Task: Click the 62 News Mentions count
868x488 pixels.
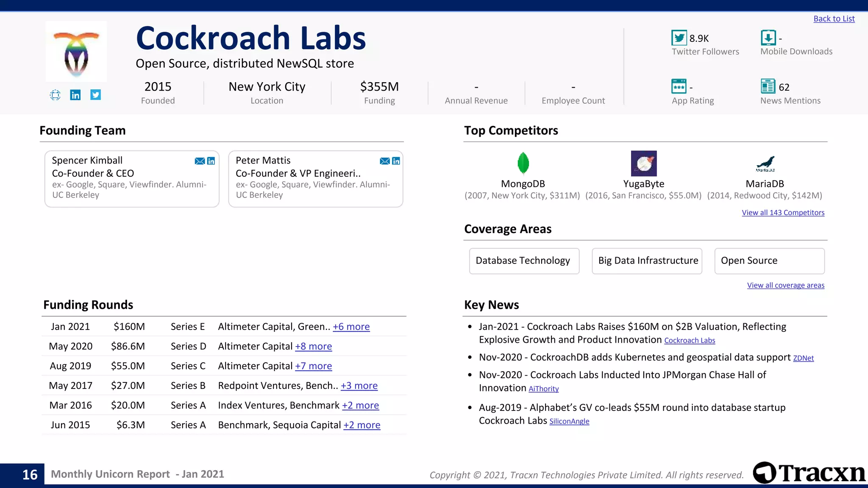Action: tap(784, 87)
